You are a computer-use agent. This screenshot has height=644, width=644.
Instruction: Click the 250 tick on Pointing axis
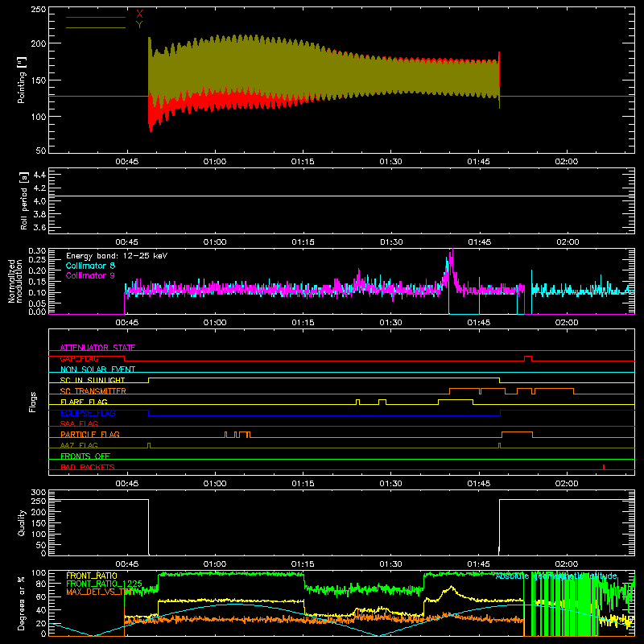click(x=39, y=10)
